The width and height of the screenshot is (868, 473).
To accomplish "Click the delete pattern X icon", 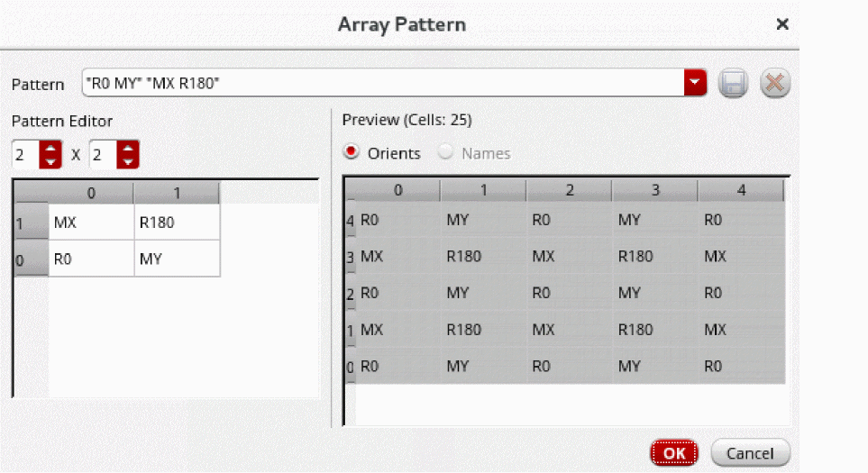I will tap(774, 84).
